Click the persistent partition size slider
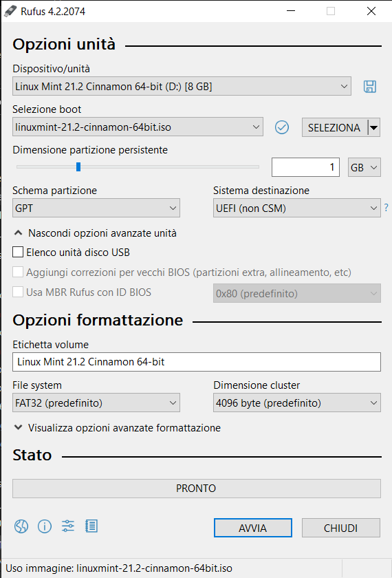Image resolution: width=392 pixels, height=578 pixels. 138,167
